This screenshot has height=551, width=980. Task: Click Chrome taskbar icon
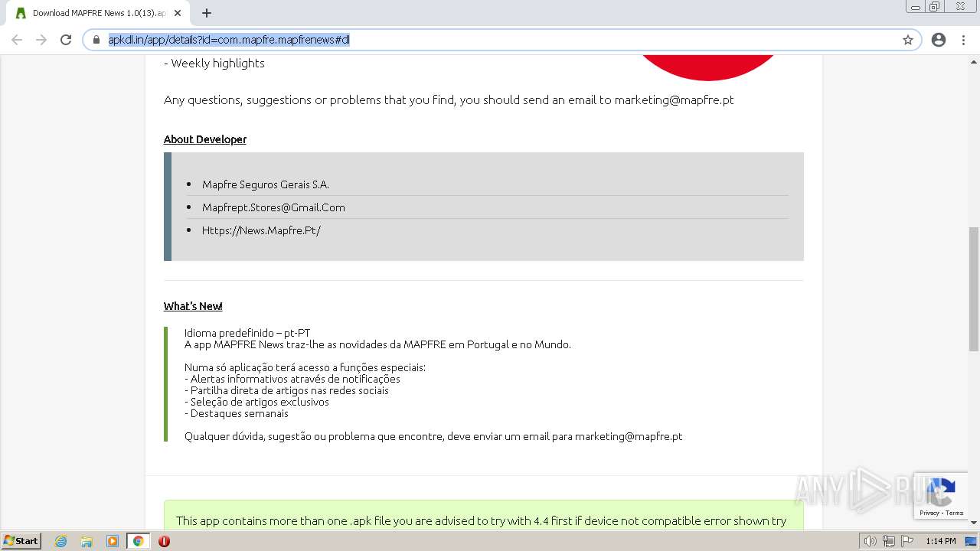[138, 541]
